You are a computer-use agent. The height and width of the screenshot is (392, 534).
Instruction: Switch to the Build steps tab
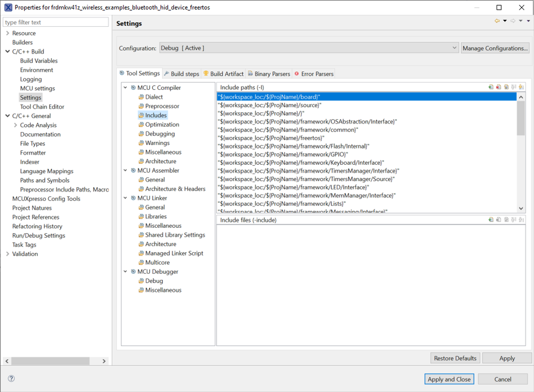point(182,74)
